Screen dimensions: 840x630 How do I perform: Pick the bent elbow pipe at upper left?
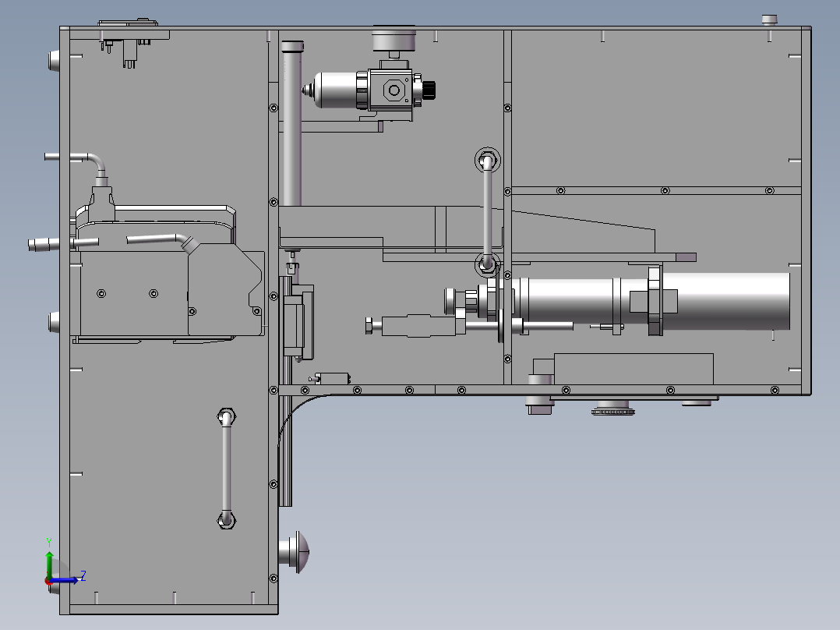(76, 165)
